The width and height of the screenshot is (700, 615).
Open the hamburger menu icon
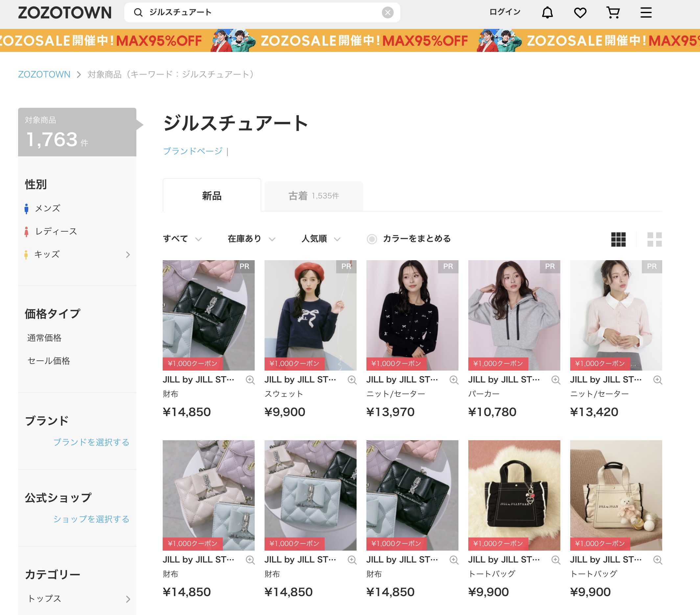(x=646, y=13)
